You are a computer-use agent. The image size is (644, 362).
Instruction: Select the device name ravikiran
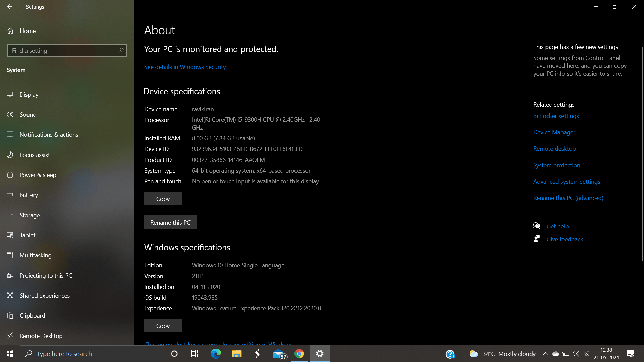203,109
